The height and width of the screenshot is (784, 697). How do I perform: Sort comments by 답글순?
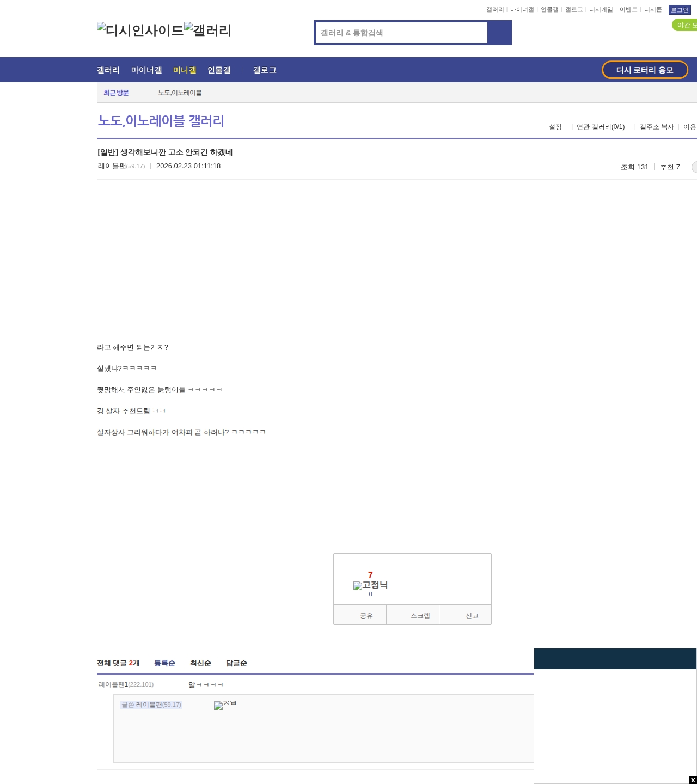tap(236, 663)
